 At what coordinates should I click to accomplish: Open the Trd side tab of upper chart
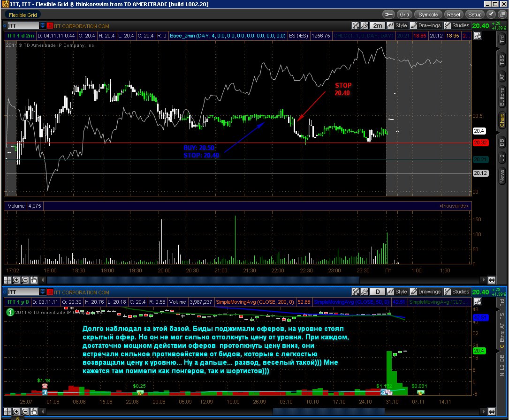click(502, 39)
